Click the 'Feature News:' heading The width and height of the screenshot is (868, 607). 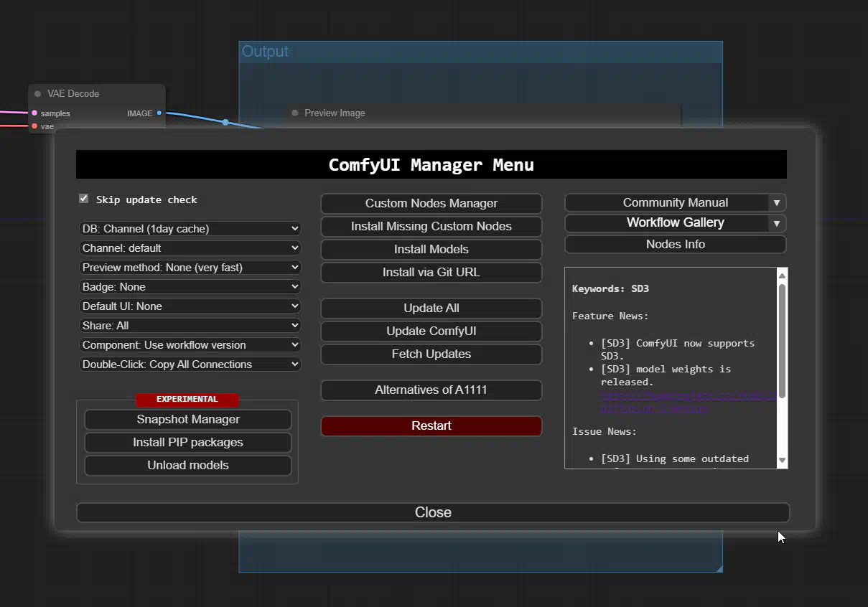610,316
